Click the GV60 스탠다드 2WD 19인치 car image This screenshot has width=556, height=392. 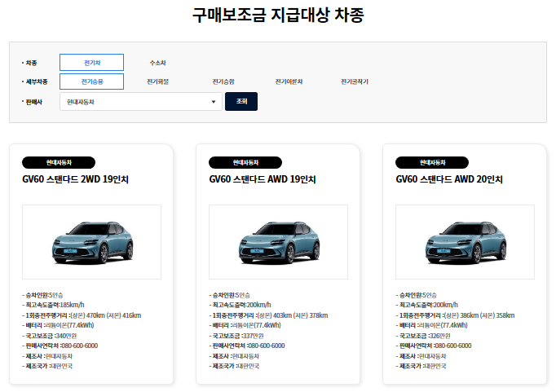pos(91,242)
